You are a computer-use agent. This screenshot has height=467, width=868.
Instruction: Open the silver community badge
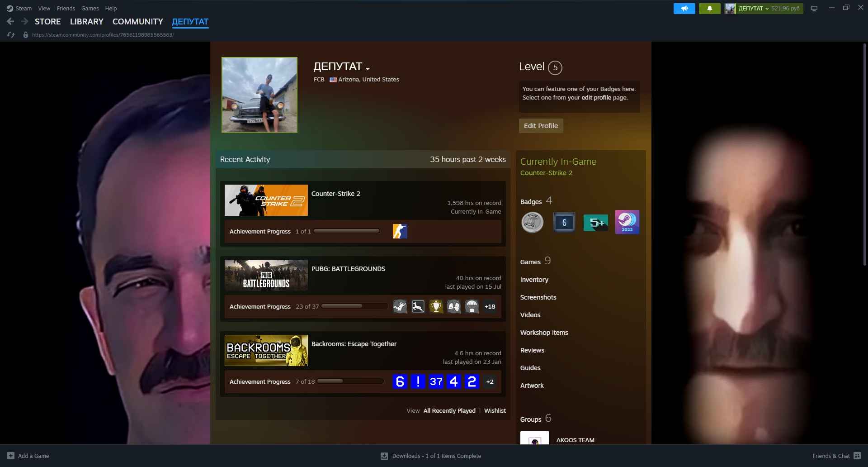pos(533,222)
